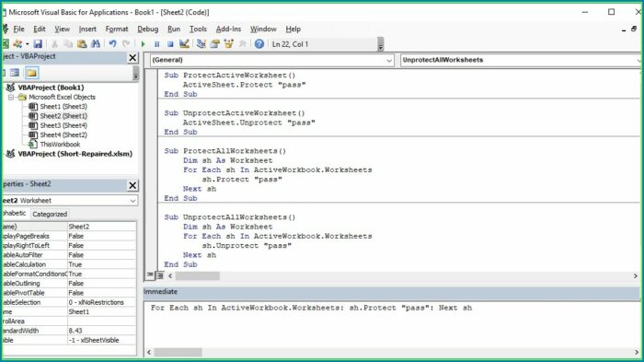The image size is (644, 362).
Task: Switch to the Categorized properties tab
Action: coord(50,214)
